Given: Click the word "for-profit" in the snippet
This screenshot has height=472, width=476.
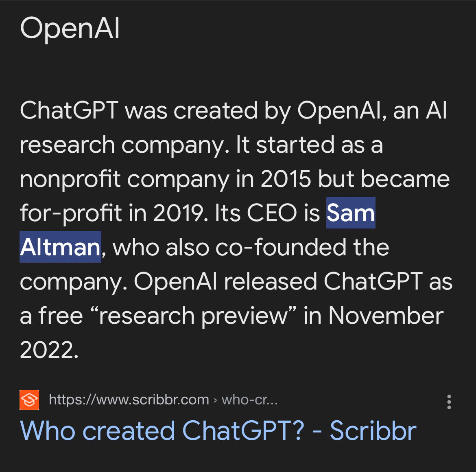Looking at the screenshot, I should pyautogui.click(x=70, y=213).
